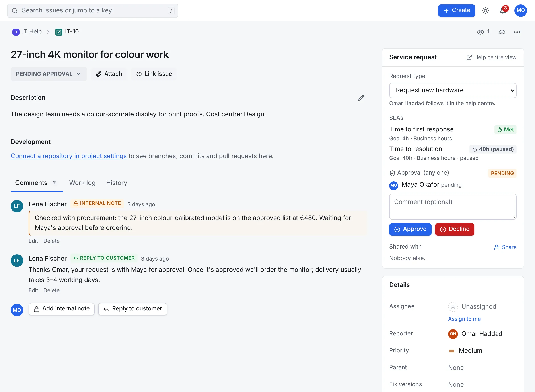Click IT Help breadcrumb link
The image size is (535, 392).
point(32,32)
